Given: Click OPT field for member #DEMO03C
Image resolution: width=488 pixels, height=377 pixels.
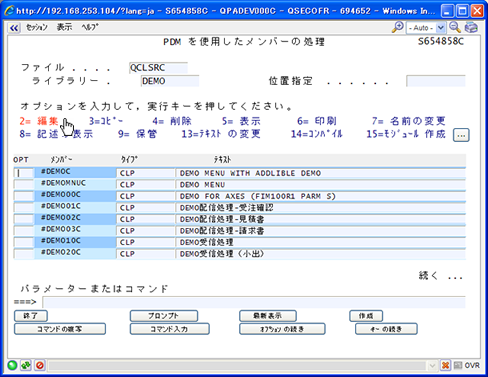Looking at the screenshot, I should [23, 230].
